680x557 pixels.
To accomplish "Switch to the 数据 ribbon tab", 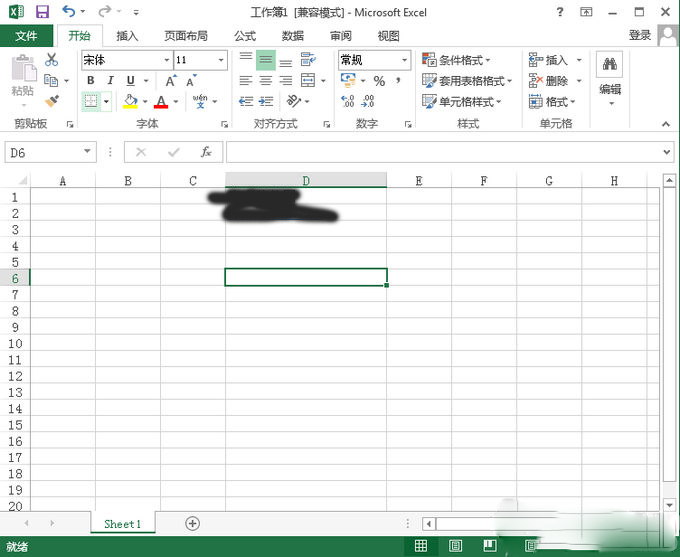I will 293,36.
